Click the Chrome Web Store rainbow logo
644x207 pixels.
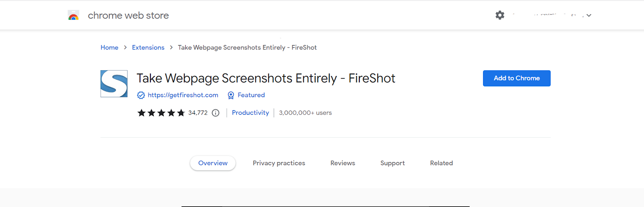[73, 16]
